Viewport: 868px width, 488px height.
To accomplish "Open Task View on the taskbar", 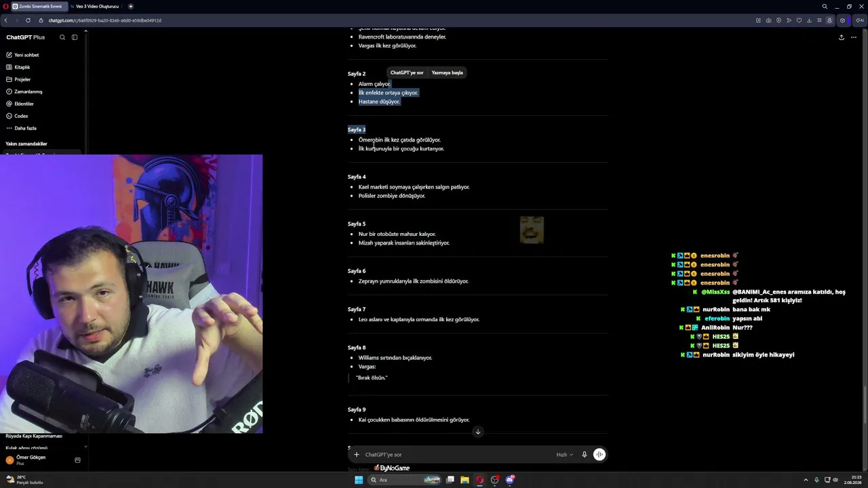I will coord(450,480).
